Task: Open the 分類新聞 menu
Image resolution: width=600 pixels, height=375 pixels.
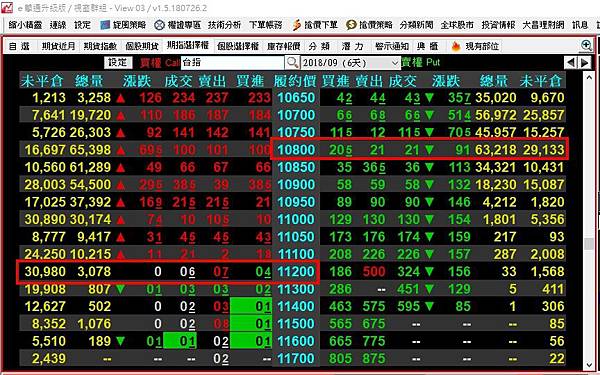Action: 416,25
